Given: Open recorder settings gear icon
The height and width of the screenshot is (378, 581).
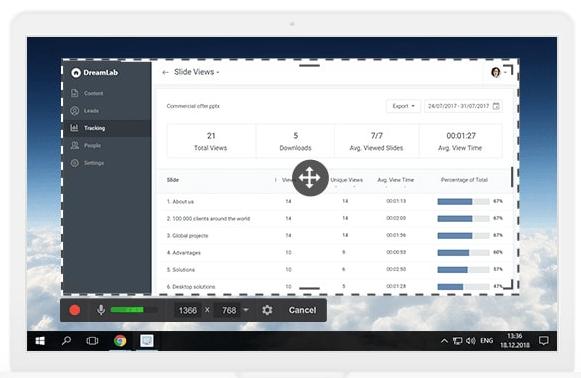Looking at the screenshot, I should click(x=267, y=310).
